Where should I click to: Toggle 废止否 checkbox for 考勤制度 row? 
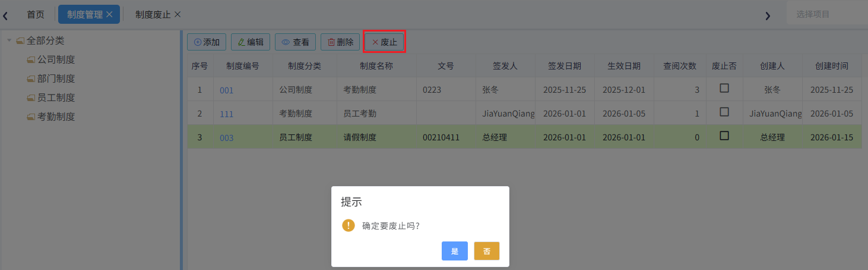point(724,88)
